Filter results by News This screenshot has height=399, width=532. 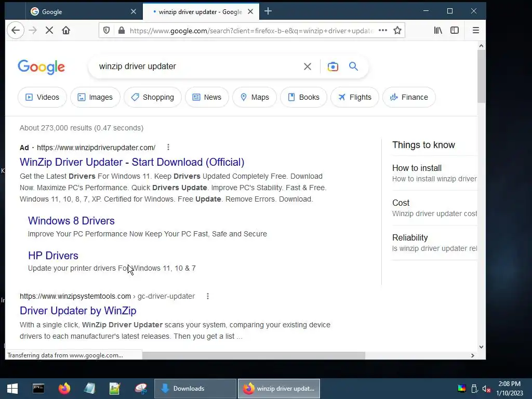tap(207, 97)
